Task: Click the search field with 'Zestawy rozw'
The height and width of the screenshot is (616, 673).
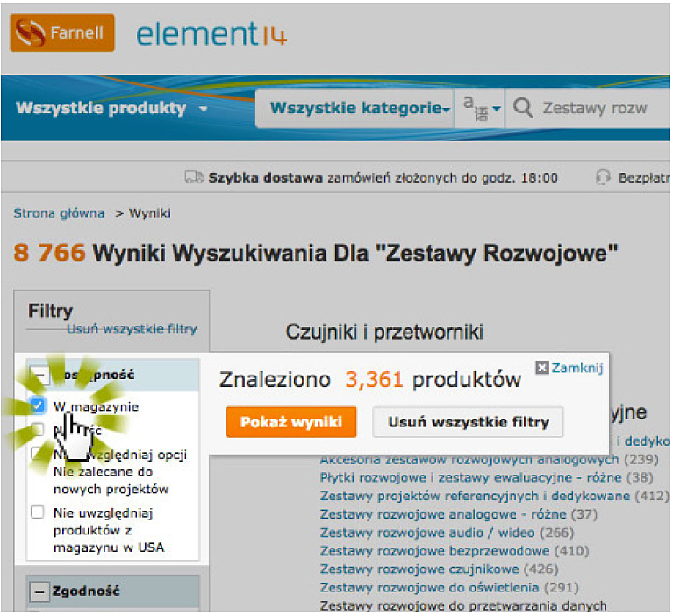Action: click(x=594, y=109)
